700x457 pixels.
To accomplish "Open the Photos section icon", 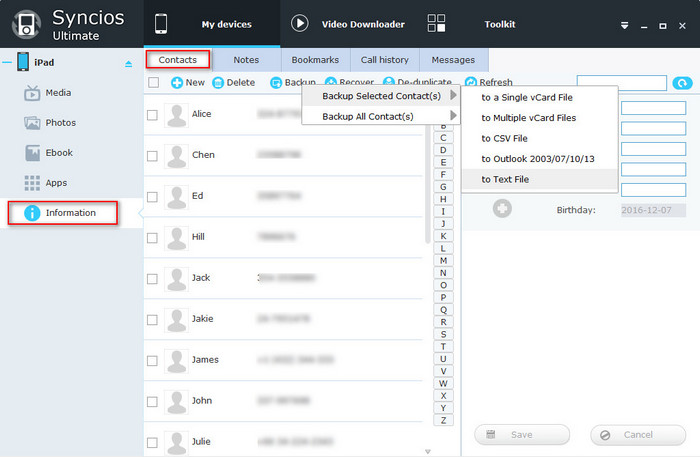I will pyautogui.click(x=32, y=123).
